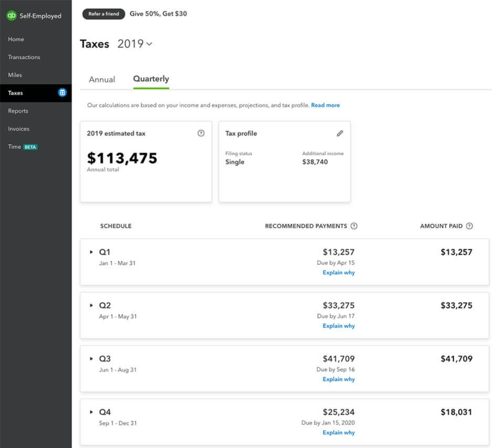492x448 pixels.
Task: Go to the Time BETA section
Action: coord(22,146)
